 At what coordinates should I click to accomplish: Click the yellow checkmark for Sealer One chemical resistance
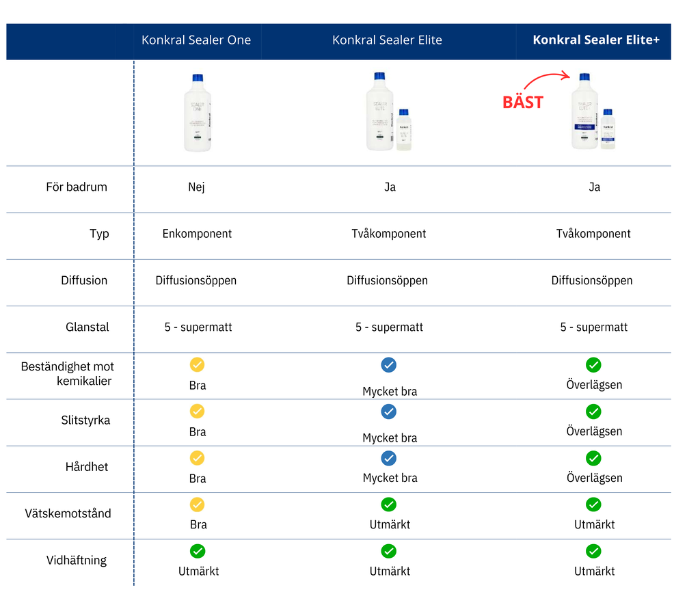(x=197, y=365)
